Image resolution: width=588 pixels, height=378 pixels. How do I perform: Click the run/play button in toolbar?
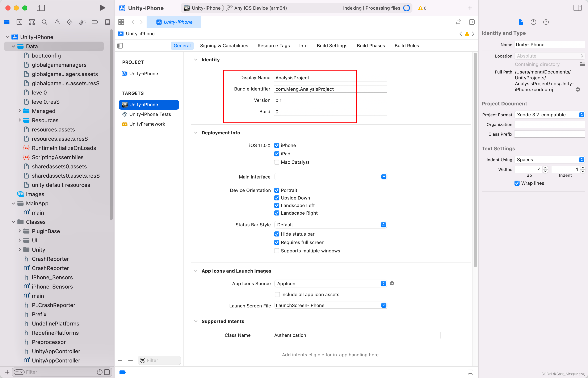[101, 8]
